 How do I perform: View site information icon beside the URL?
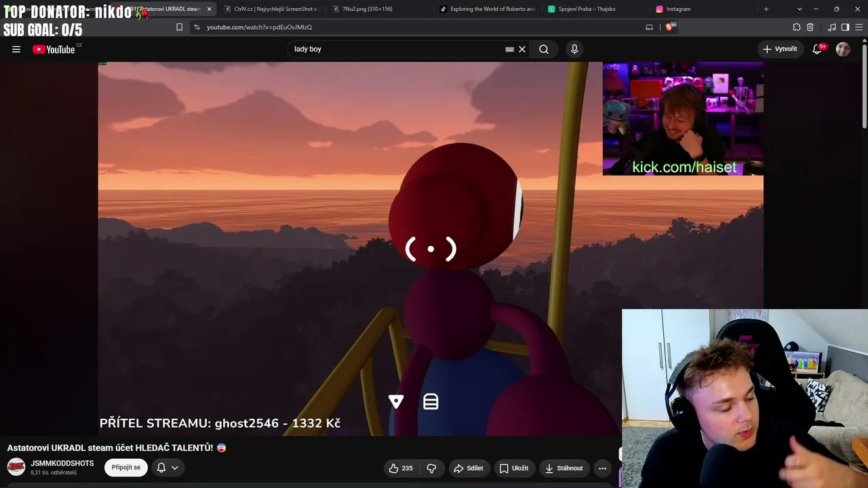(197, 27)
